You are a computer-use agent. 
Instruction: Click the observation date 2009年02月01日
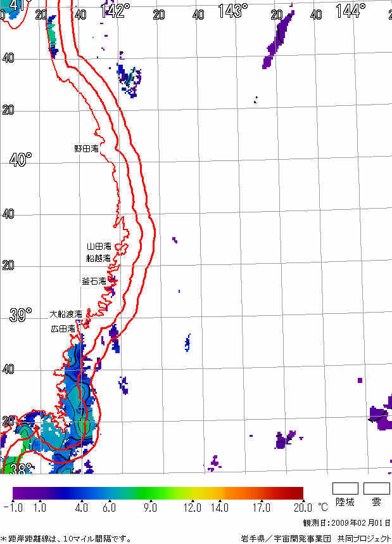pos(361,523)
